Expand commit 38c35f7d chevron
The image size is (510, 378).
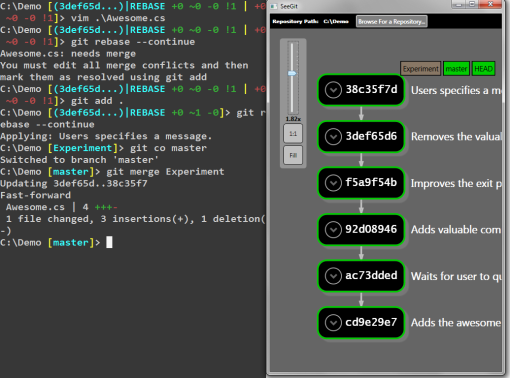[333, 90]
